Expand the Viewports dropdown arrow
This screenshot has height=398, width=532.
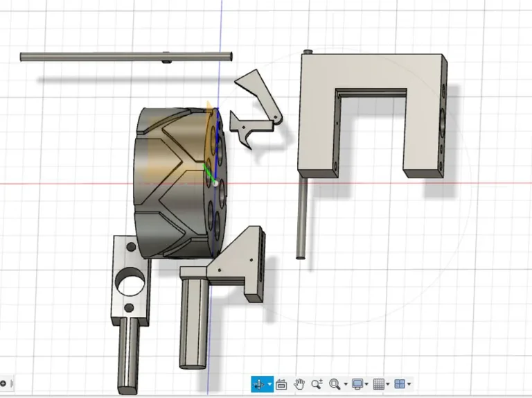409,384
